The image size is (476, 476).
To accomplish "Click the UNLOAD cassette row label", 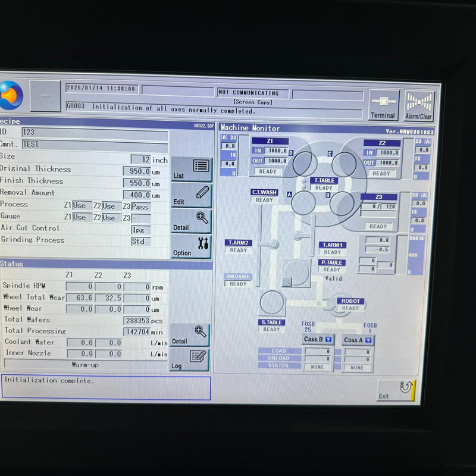I will tap(279, 358).
